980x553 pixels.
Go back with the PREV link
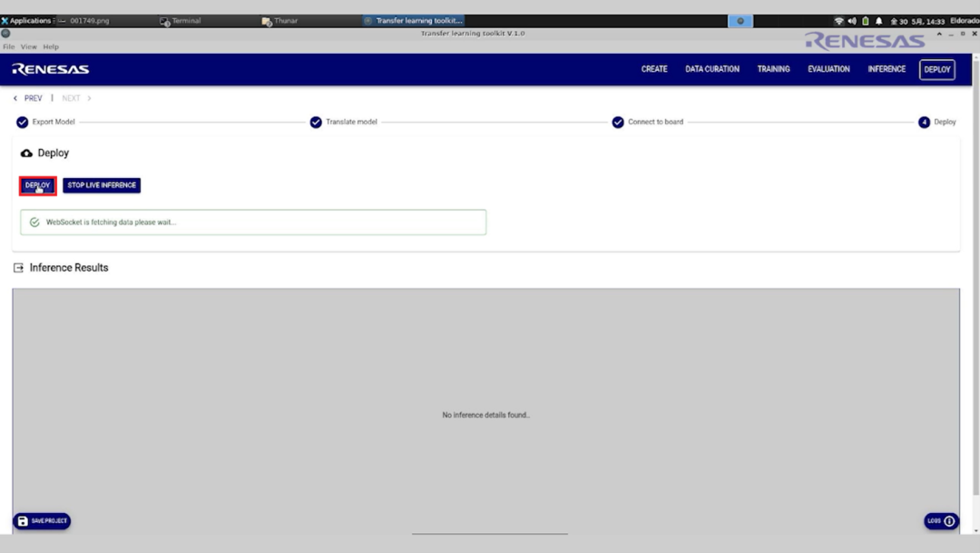28,98
